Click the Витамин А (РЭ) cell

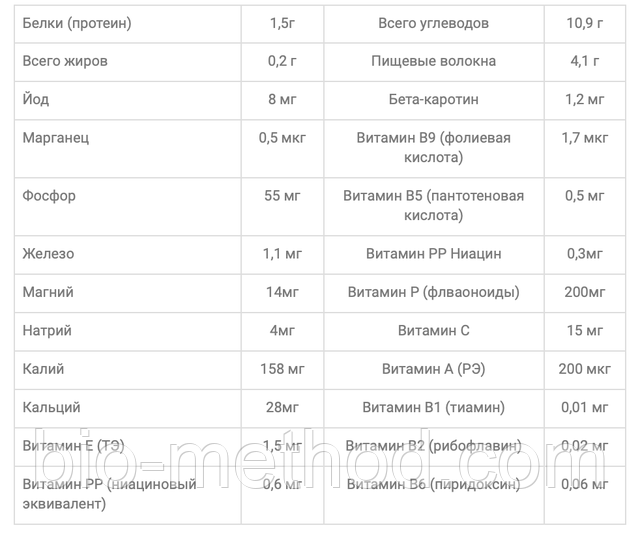(433, 369)
